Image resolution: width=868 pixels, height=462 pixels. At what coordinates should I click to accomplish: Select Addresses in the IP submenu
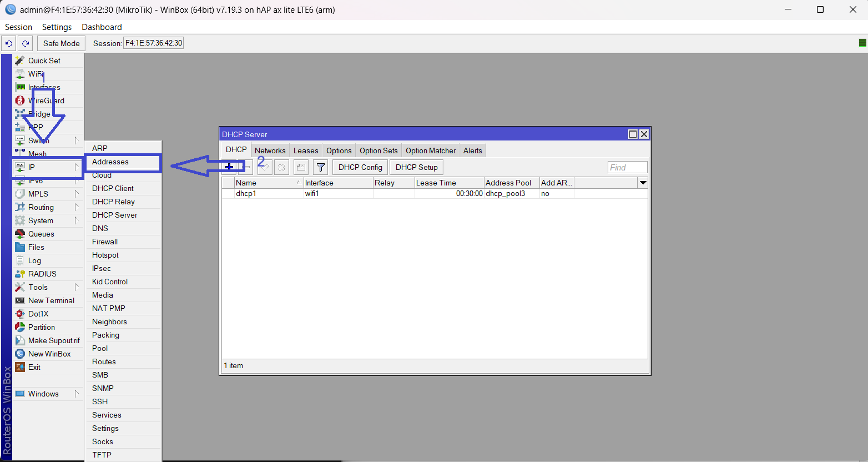[x=123, y=162]
